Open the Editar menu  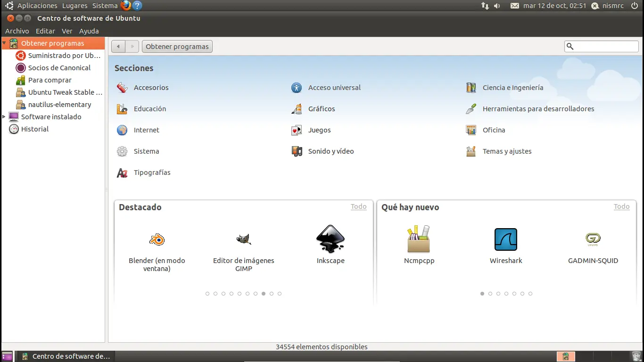click(45, 31)
